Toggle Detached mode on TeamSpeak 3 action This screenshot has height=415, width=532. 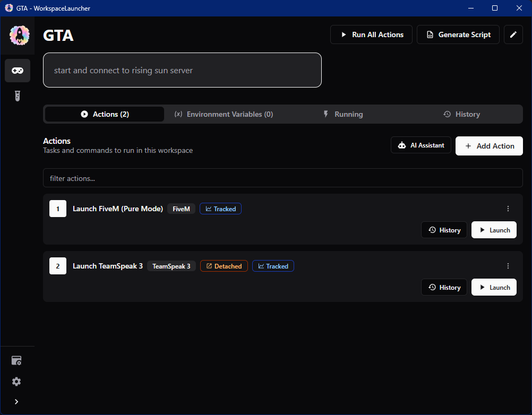tap(224, 266)
